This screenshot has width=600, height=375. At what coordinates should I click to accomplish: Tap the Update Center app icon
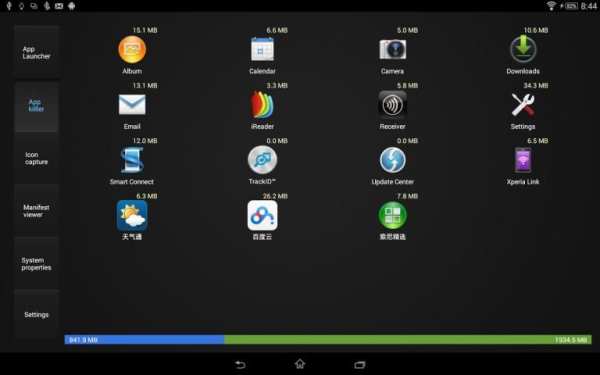tap(393, 160)
